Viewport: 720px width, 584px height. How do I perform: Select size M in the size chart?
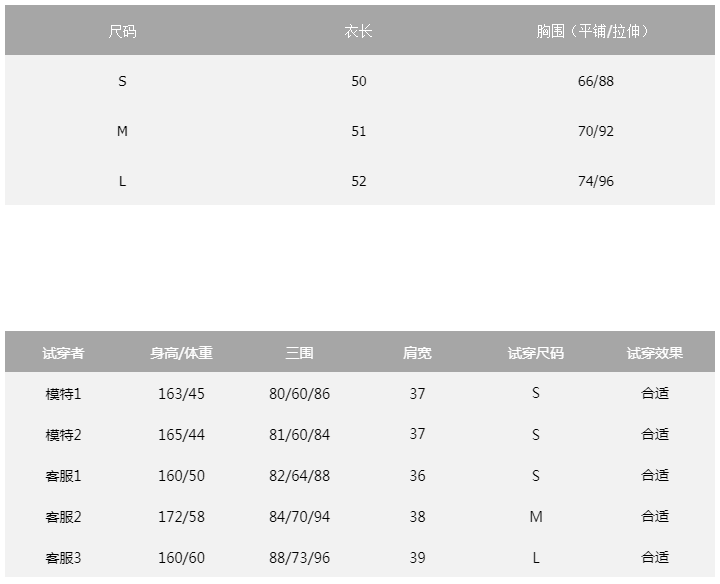(x=122, y=131)
